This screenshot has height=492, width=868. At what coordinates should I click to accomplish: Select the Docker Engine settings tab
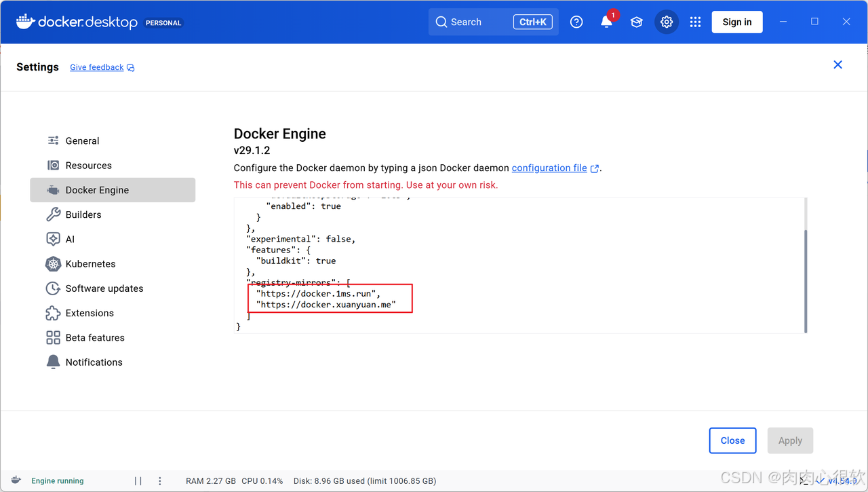click(113, 190)
